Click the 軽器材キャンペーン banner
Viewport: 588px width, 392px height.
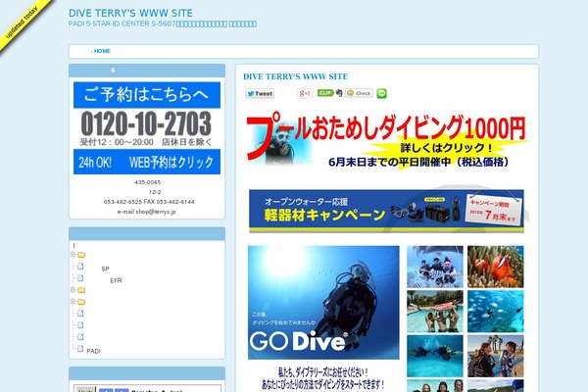386,212
